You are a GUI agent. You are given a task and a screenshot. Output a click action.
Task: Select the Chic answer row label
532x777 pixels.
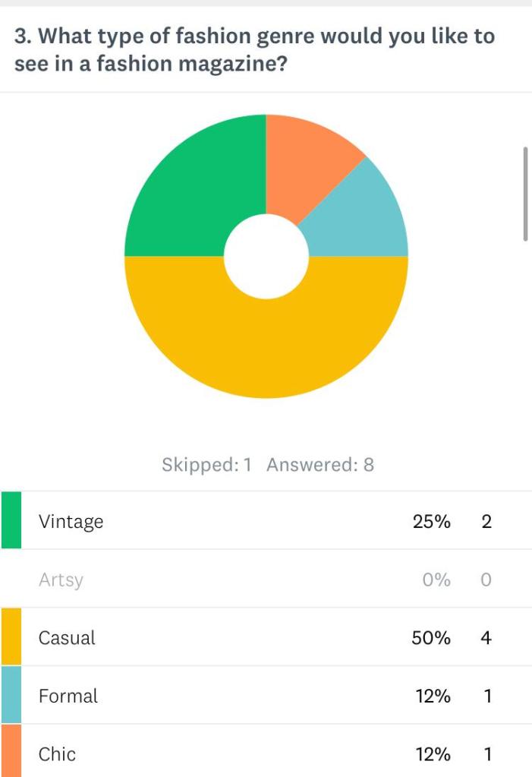pos(57,754)
